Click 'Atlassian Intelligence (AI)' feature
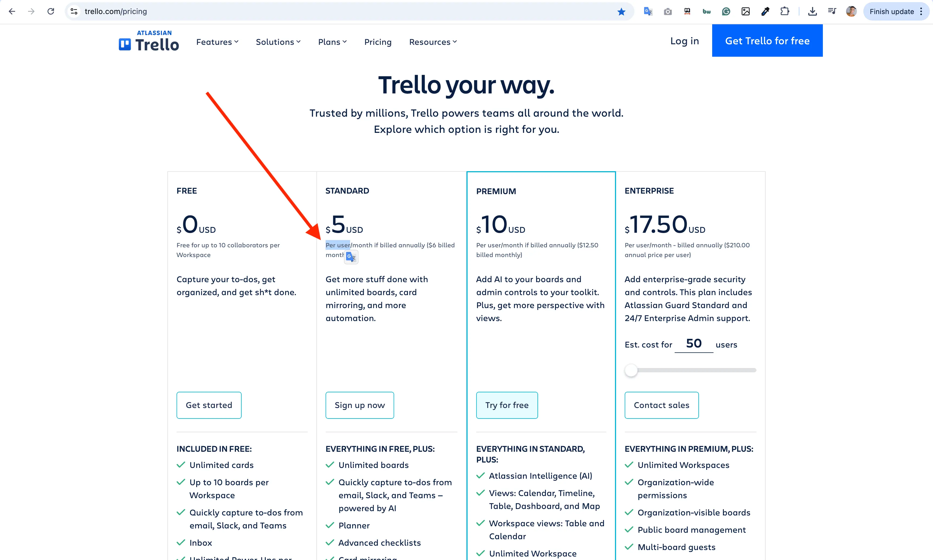Screen dimensions: 933x560 tap(540, 476)
